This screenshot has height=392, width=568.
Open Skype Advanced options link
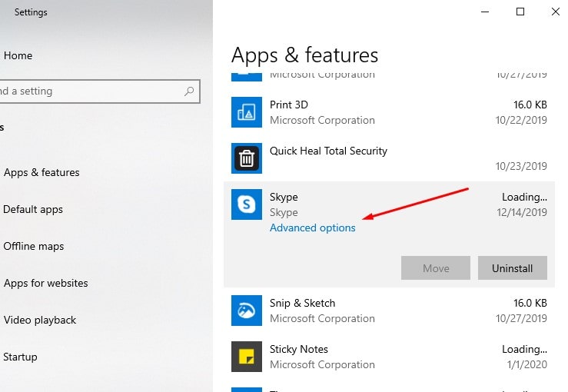pyautogui.click(x=312, y=228)
